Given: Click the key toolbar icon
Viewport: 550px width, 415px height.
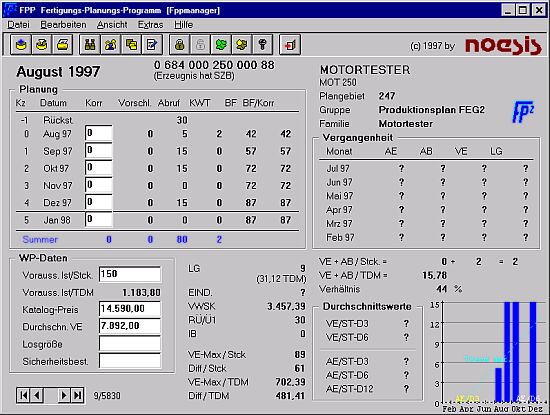Looking at the screenshot, I should 262,45.
